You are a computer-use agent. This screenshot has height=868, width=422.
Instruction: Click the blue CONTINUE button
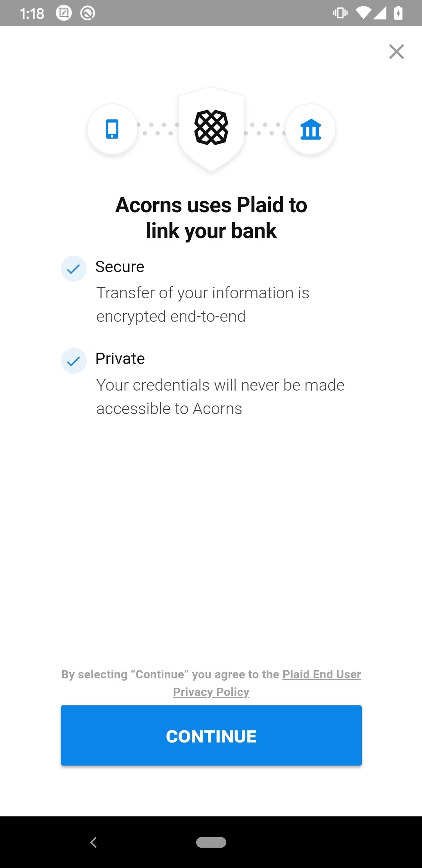click(211, 735)
